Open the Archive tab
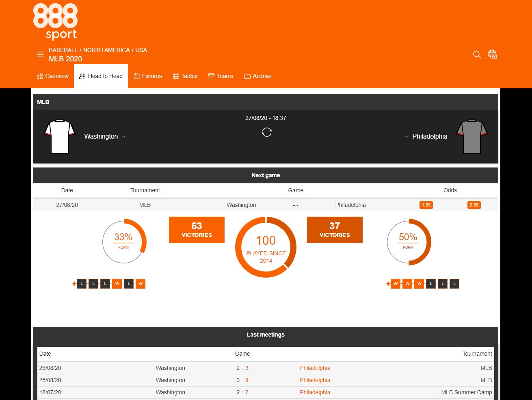Image resolution: width=532 pixels, height=400 pixels. tap(258, 76)
